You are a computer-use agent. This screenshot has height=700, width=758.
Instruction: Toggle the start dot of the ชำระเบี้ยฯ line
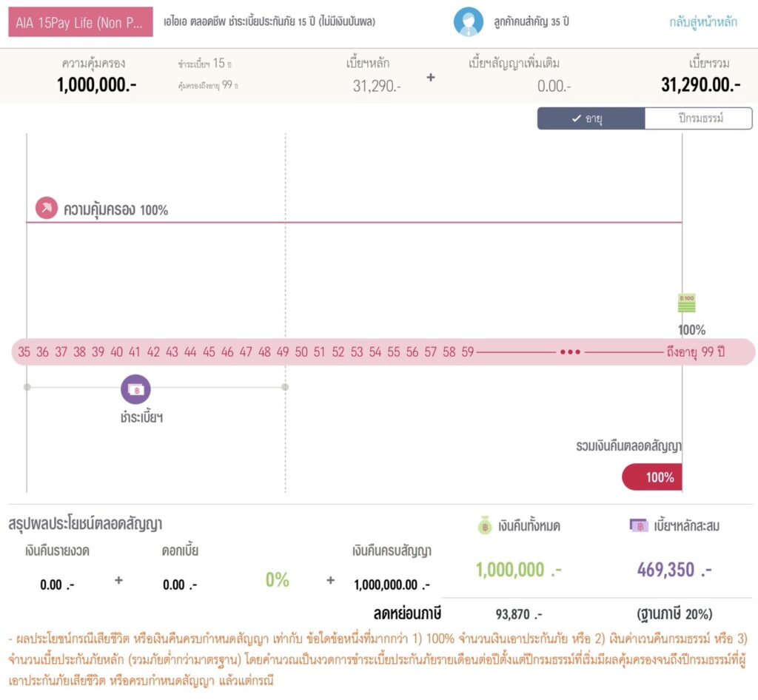(27, 386)
